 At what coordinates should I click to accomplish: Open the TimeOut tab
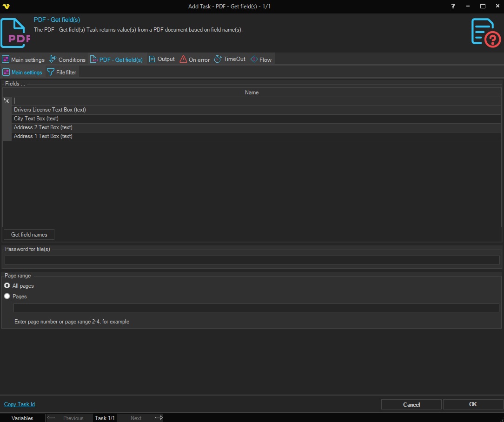(230, 59)
